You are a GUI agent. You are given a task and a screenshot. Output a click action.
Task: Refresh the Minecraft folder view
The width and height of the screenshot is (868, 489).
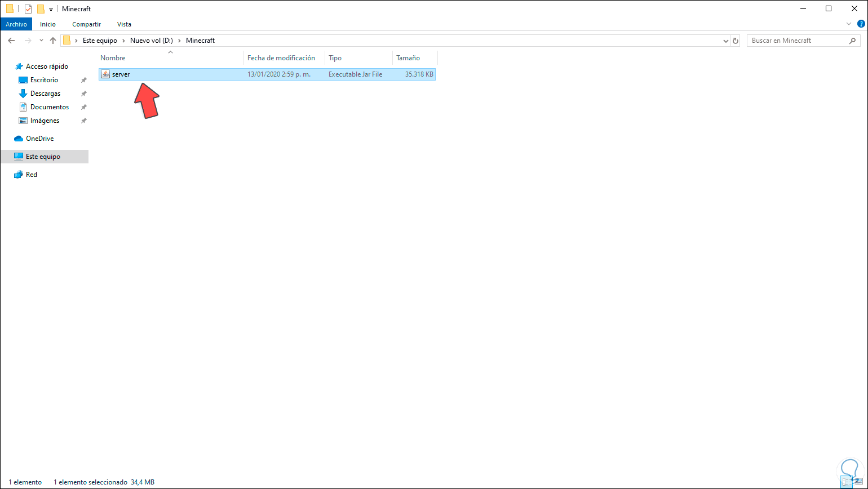point(735,41)
